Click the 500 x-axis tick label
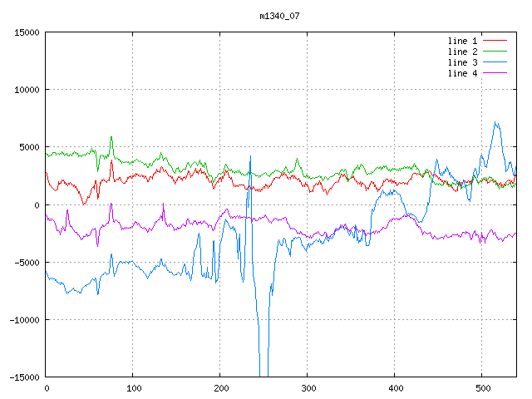Viewport: 532px width, 399px height. 482,388
